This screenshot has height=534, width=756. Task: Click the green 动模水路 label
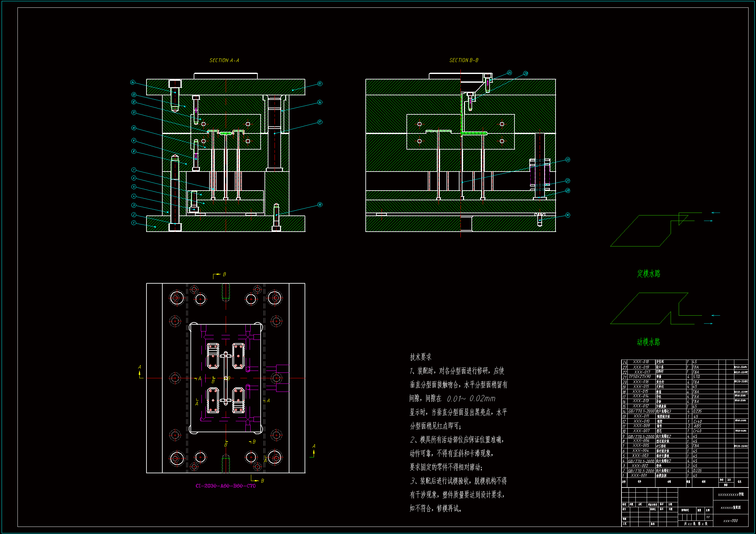pyautogui.click(x=648, y=342)
